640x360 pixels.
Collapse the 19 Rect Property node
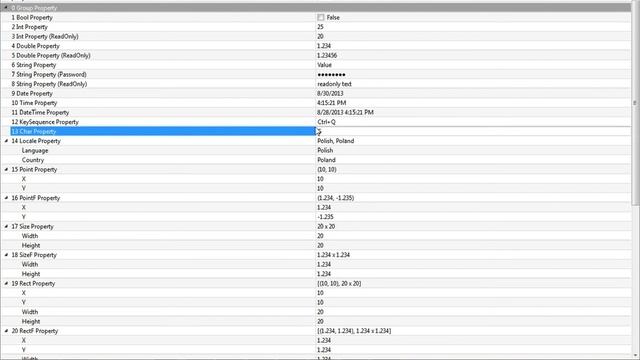[6, 283]
